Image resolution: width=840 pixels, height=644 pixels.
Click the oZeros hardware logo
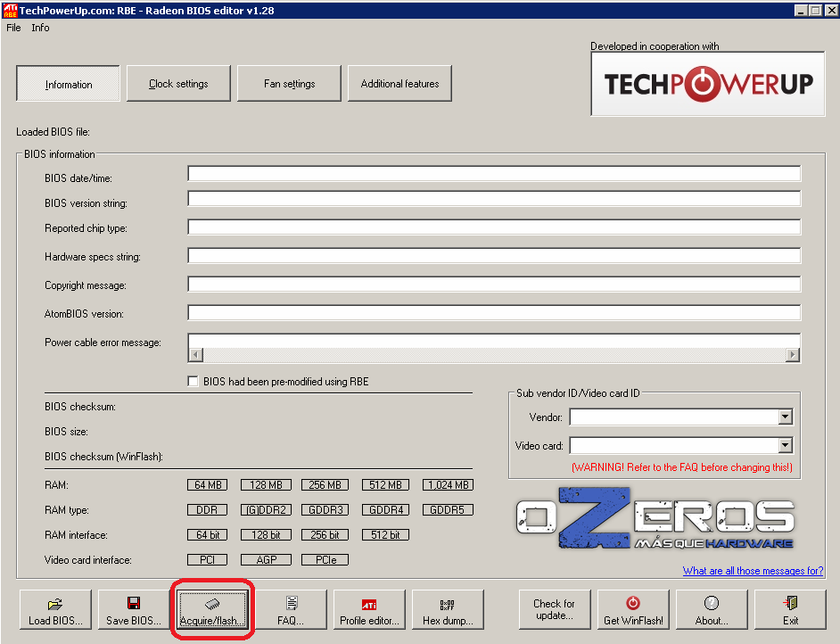(655, 518)
